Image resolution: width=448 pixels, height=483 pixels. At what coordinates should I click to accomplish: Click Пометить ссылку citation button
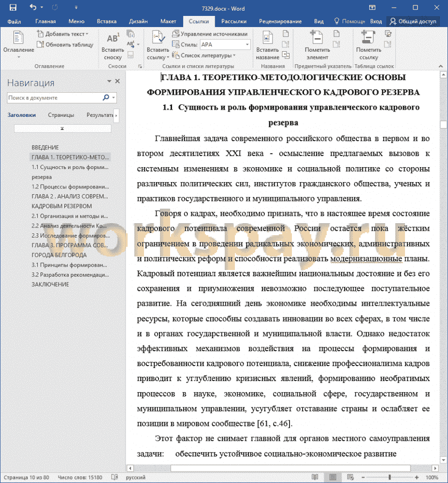pyautogui.click(x=369, y=45)
